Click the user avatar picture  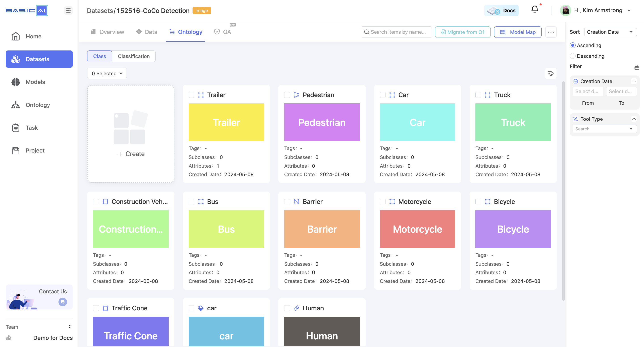[566, 10]
